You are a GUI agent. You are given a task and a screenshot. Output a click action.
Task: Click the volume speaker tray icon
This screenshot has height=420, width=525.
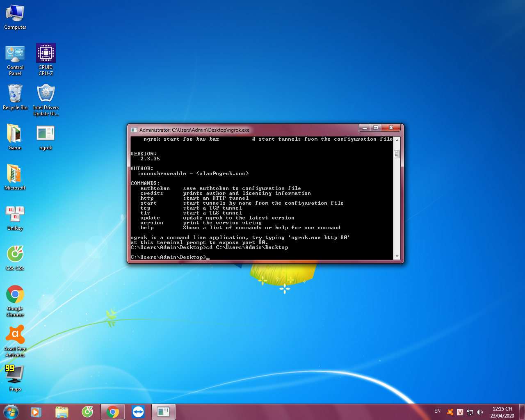tap(480, 412)
